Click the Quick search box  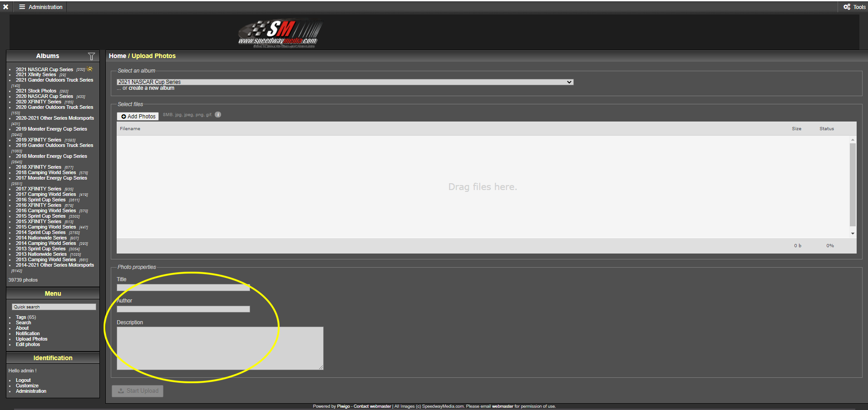coord(54,307)
